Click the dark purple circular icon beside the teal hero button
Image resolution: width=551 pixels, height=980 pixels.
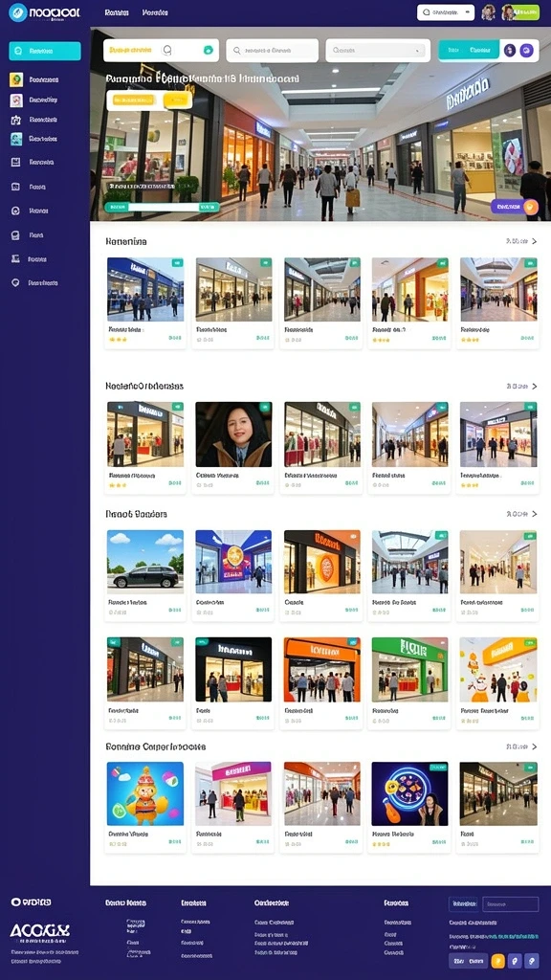pyautogui.click(x=510, y=51)
